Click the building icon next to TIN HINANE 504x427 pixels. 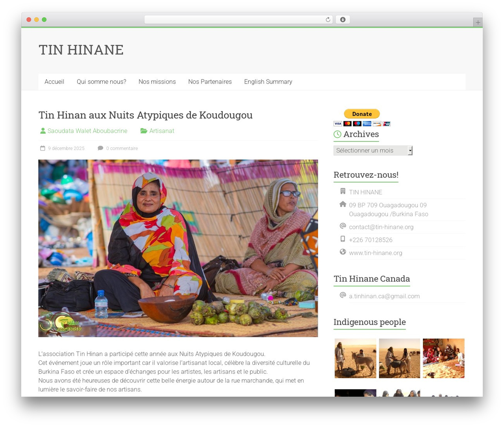pos(343,191)
